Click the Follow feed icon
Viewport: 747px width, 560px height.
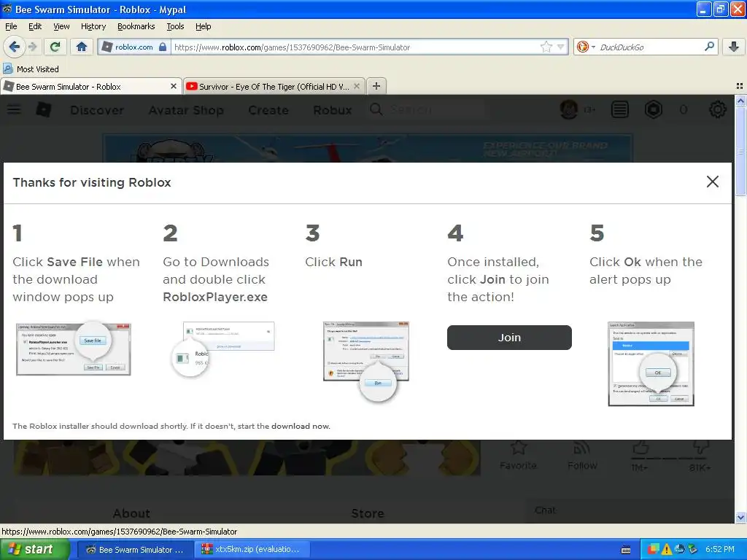pos(581,448)
